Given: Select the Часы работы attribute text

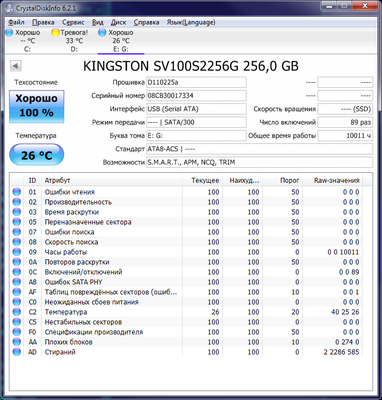Looking at the screenshot, I should [66, 252].
